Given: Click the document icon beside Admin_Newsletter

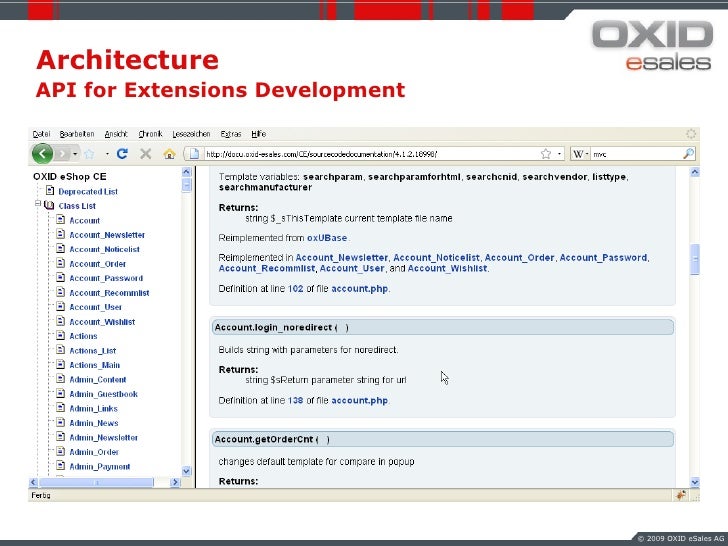Looking at the screenshot, I should coord(60,436).
